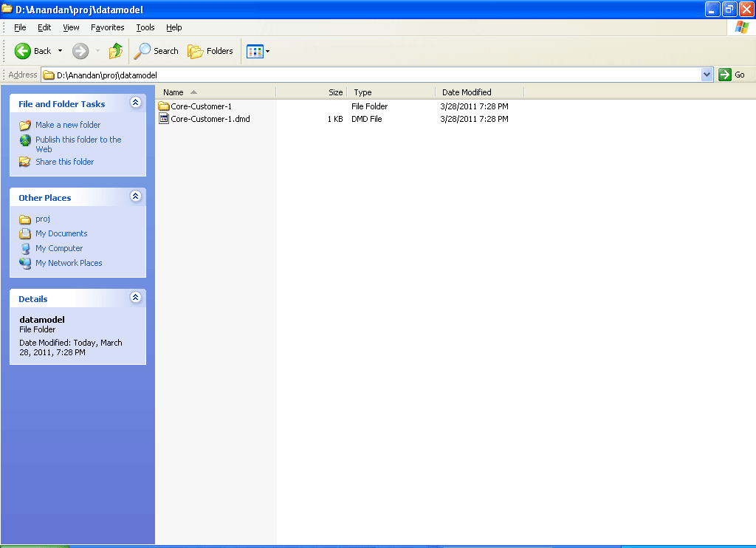Sort files by the Size column
Viewport: 756px width, 548px height.
[335, 92]
